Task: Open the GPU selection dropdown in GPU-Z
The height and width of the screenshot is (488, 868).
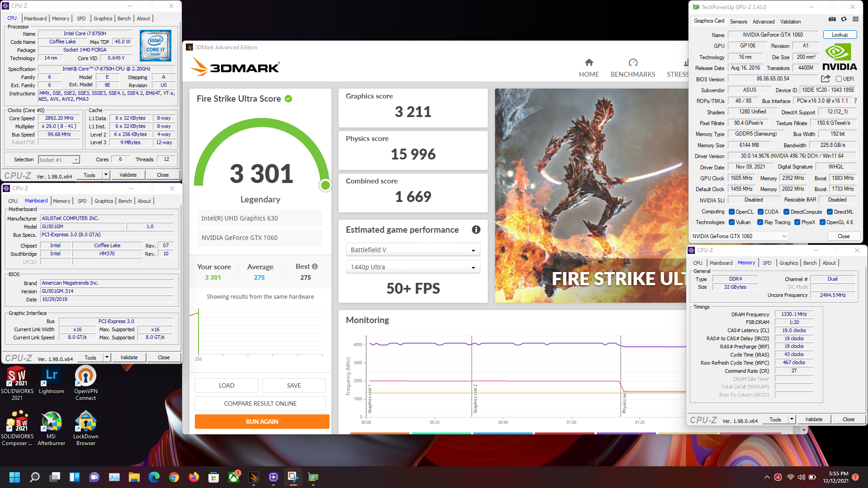Action: point(739,236)
